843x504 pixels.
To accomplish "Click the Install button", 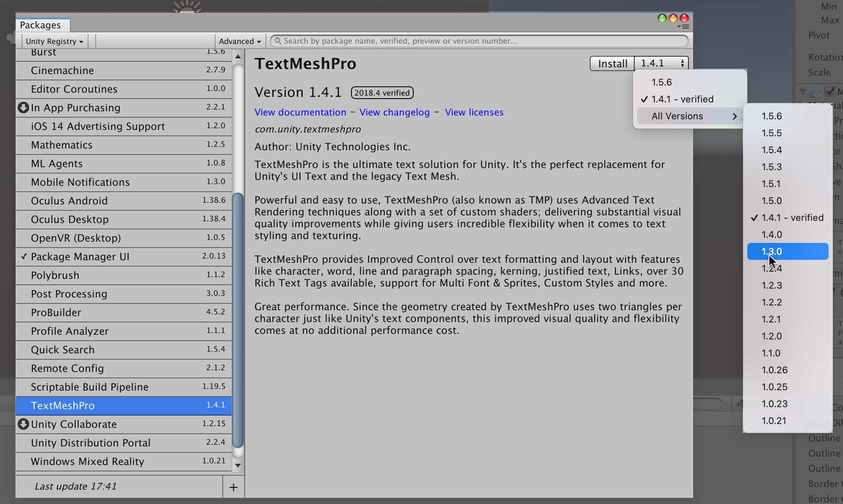I will click(612, 63).
